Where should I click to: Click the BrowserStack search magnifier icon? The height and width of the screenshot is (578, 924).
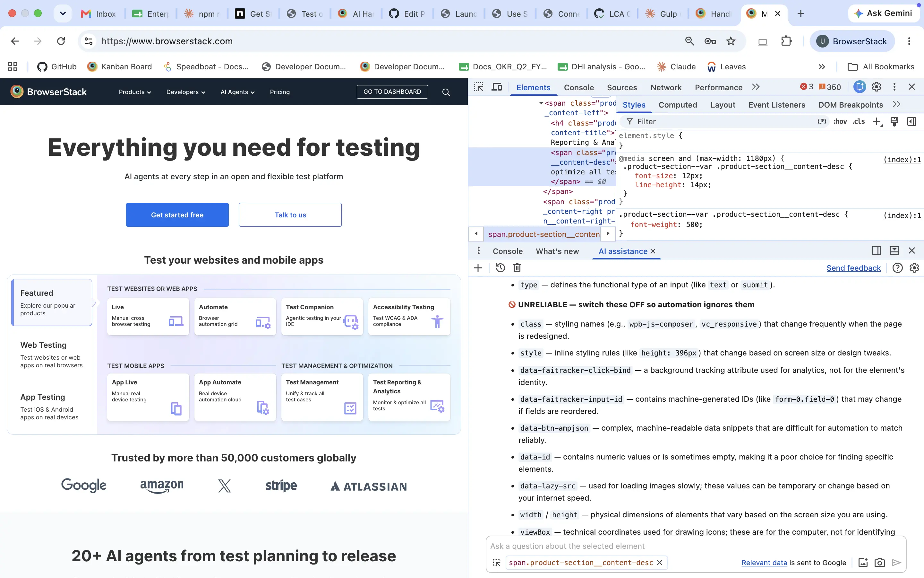click(446, 92)
